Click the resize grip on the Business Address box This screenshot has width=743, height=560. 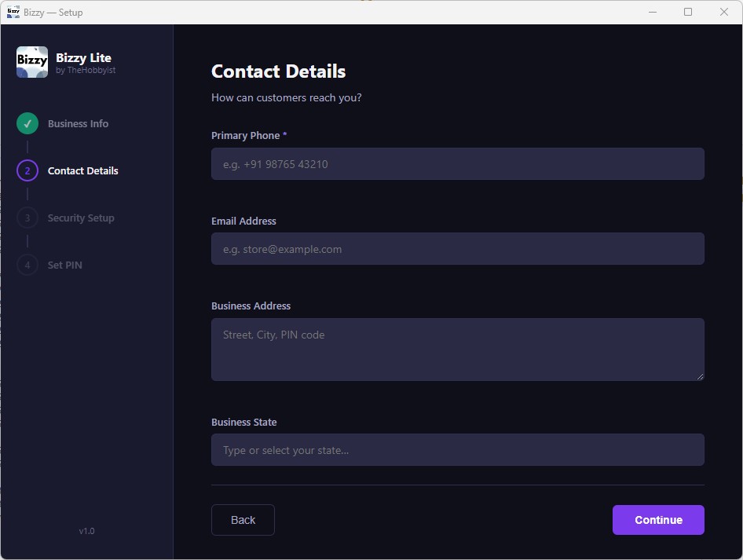point(699,378)
